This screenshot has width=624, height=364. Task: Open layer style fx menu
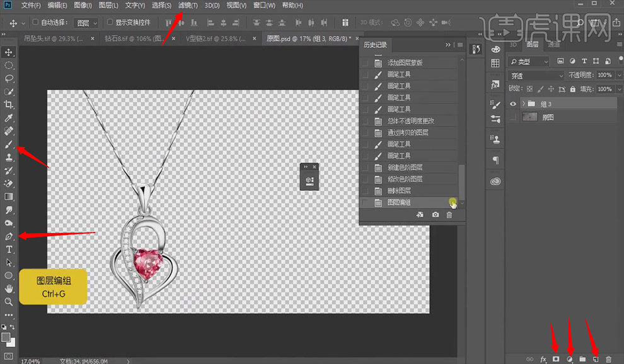click(x=543, y=359)
